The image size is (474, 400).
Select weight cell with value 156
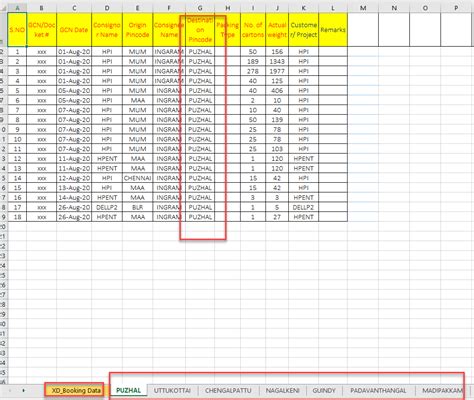click(x=277, y=52)
